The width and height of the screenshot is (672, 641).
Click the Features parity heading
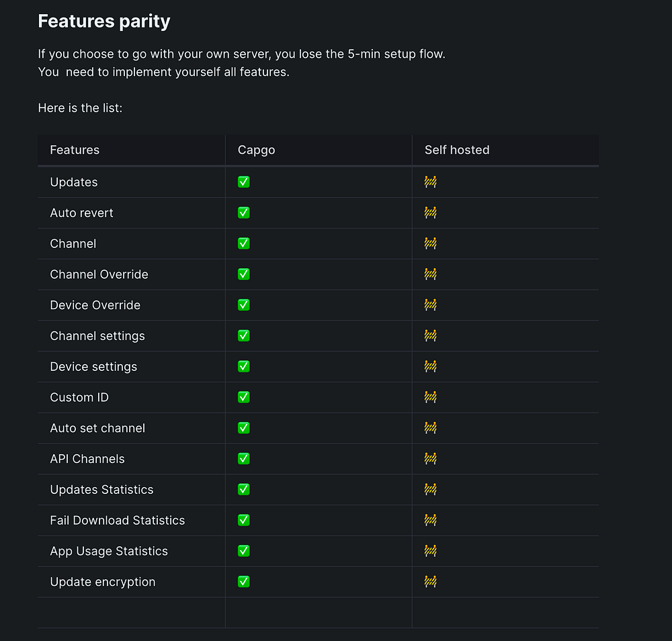point(104,22)
